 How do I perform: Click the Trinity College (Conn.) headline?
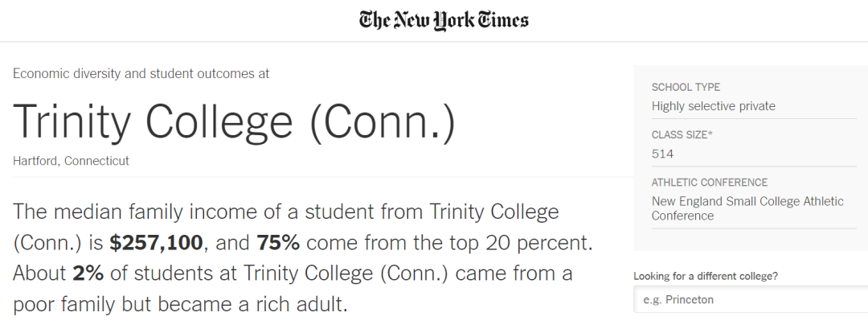click(x=234, y=121)
